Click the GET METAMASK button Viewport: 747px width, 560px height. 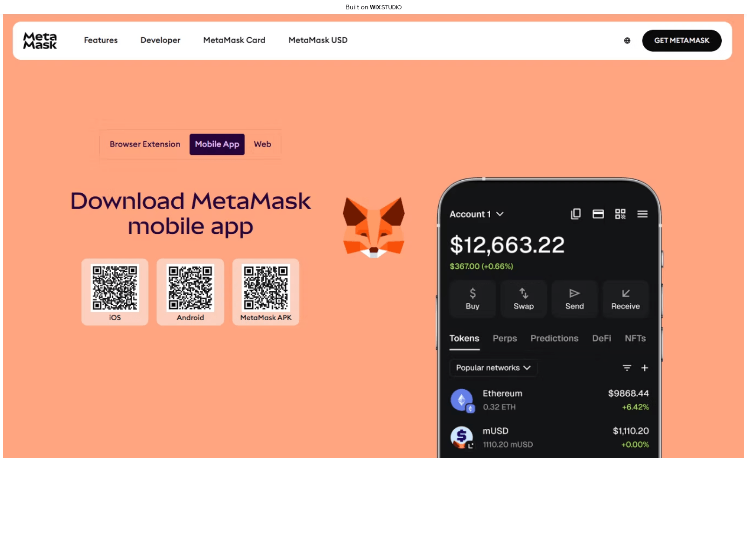coord(682,41)
